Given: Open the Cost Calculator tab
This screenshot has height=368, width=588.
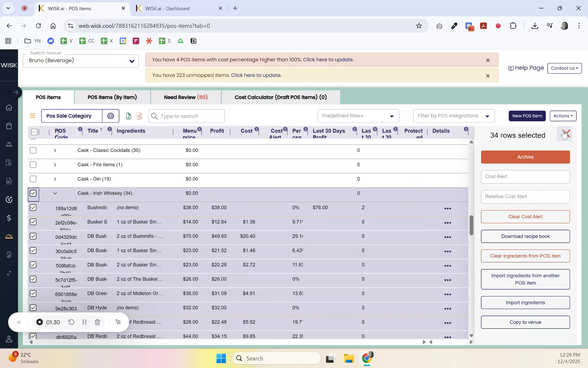Looking at the screenshot, I should 280,97.
